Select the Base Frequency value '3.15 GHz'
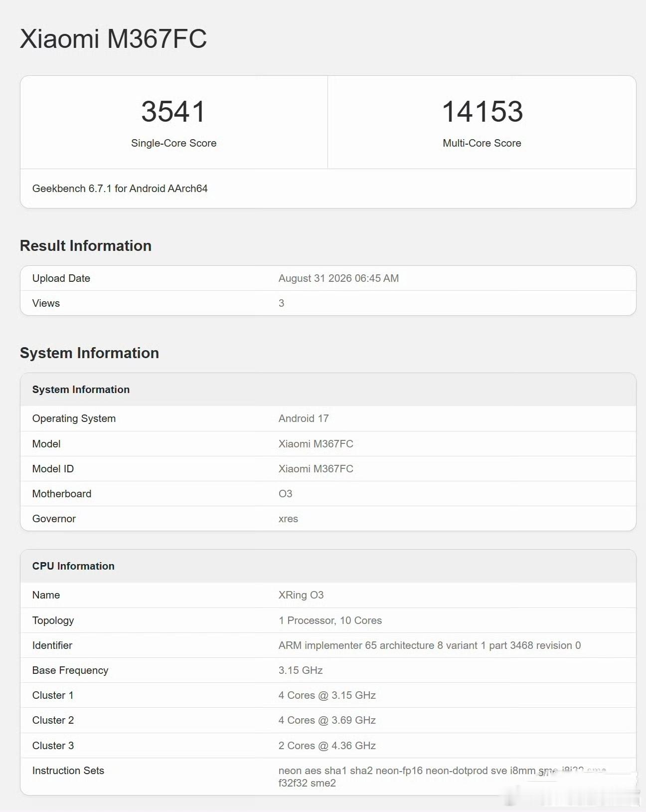646x812 pixels. (x=301, y=670)
